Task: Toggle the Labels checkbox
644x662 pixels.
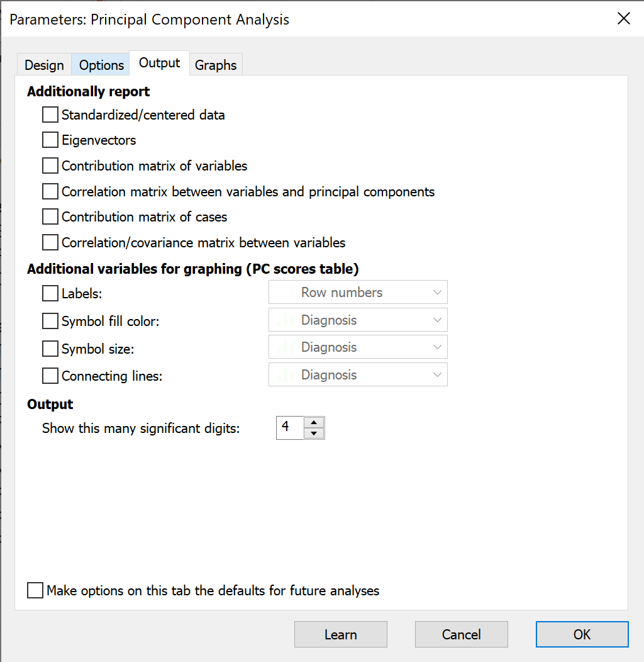Action: [x=50, y=293]
